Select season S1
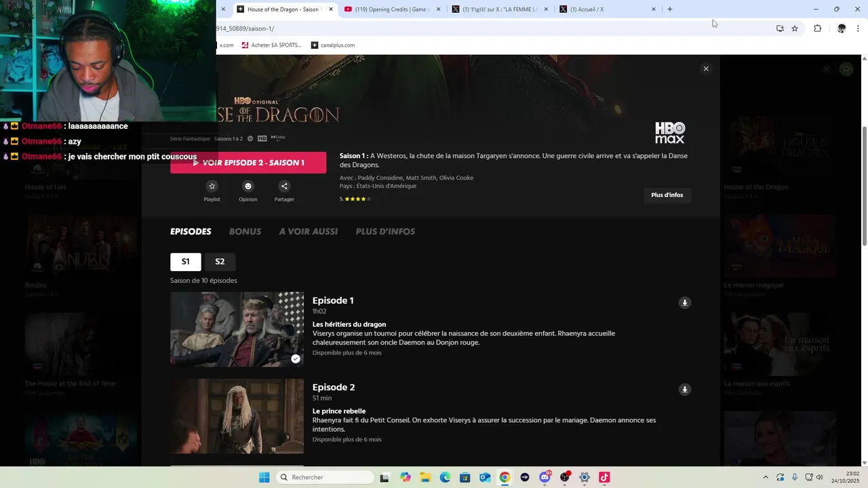Image resolution: width=868 pixels, height=488 pixels. coord(185,262)
